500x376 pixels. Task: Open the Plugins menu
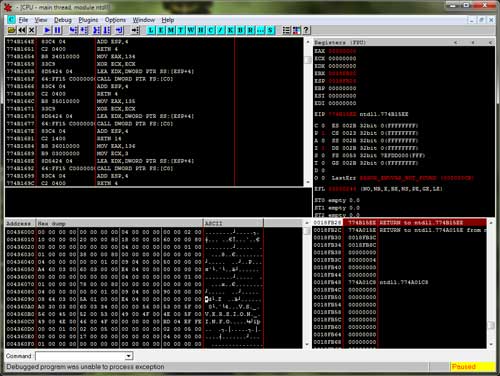tap(88, 20)
